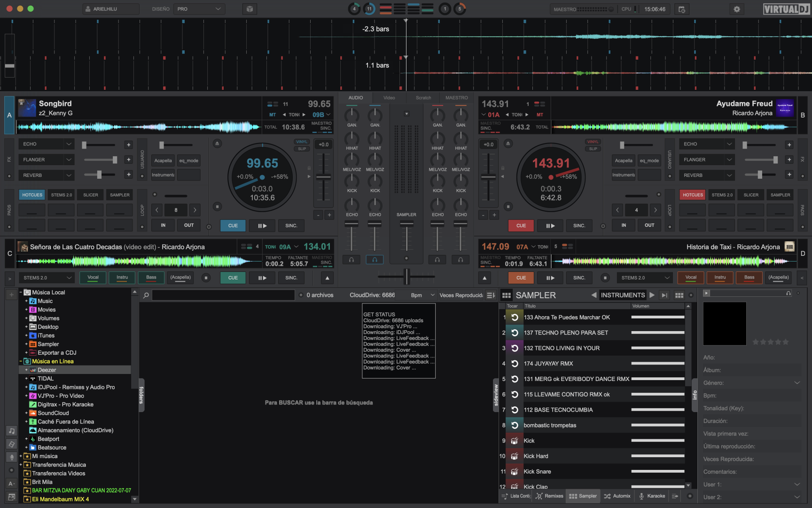Click the SINC. button on deck B

pyautogui.click(x=579, y=226)
